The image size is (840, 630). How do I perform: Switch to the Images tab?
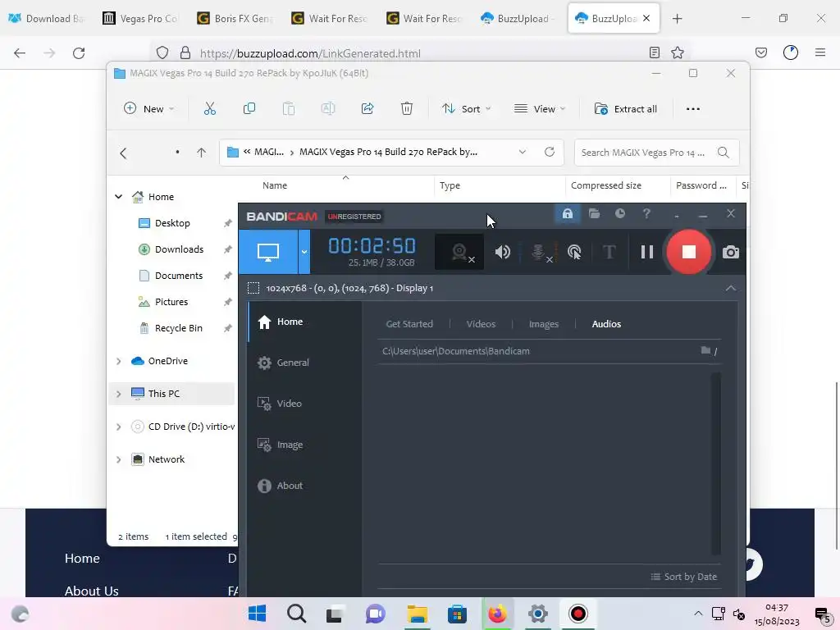click(x=544, y=324)
